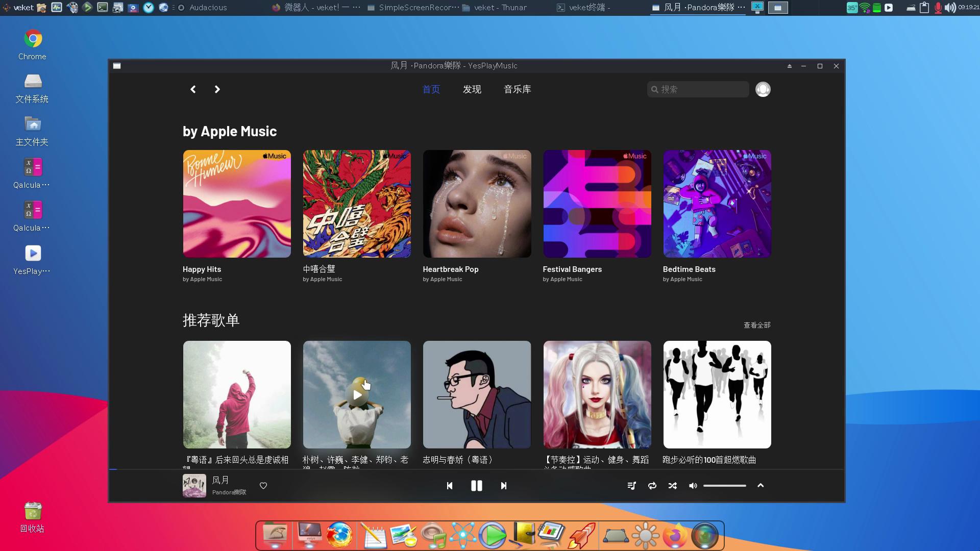Open the user avatar menu

pos(763,89)
